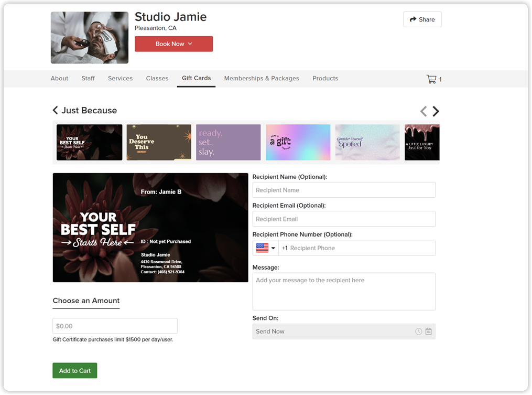Screen dimensions: 532x395
Task: Choose the Consider Yourself Spoiled design
Action: coord(367,142)
